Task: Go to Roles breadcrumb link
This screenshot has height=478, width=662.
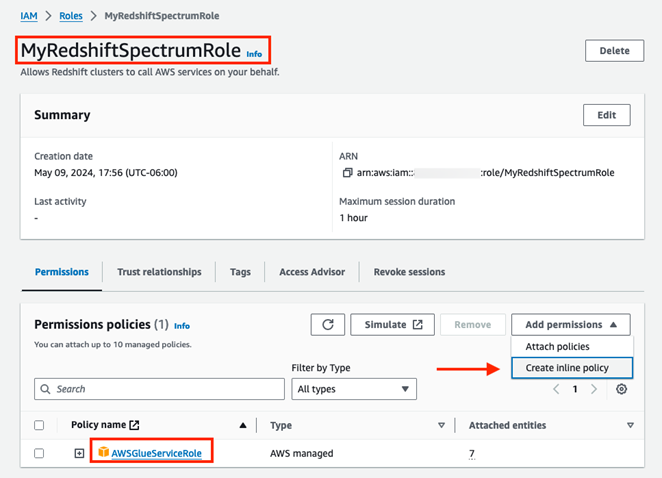Action: pyautogui.click(x=71, y=16)
